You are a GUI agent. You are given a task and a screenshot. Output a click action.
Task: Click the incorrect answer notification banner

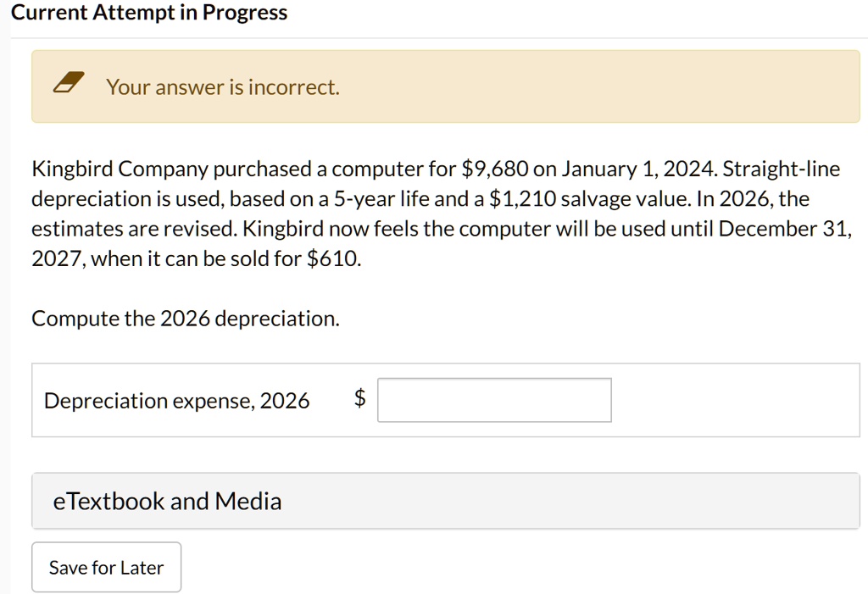pos(445,86)
